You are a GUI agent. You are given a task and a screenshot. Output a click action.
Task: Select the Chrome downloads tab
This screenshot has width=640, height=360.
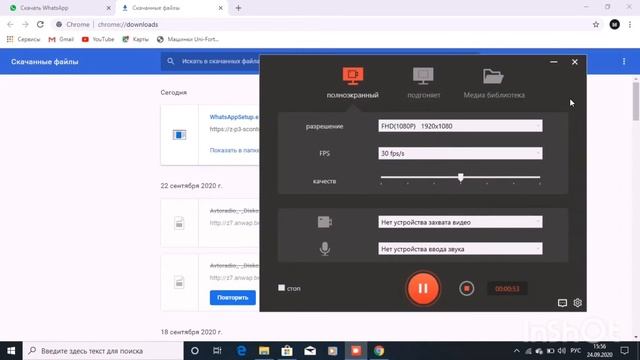tap(171, 8)
